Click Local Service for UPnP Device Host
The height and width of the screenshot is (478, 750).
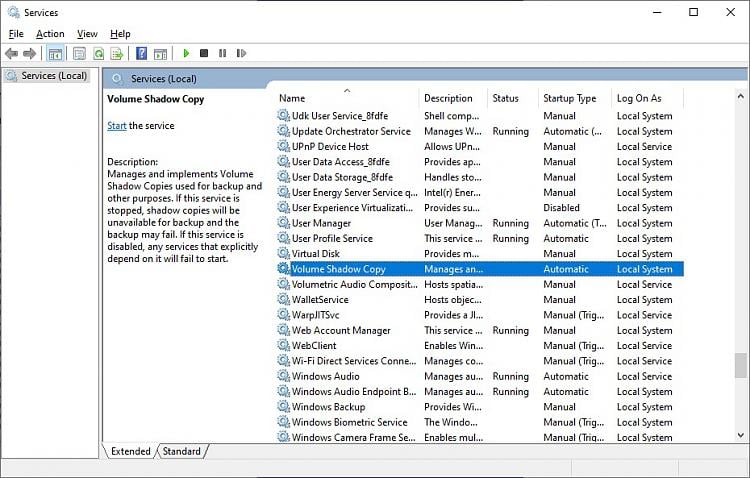point(644,146)
